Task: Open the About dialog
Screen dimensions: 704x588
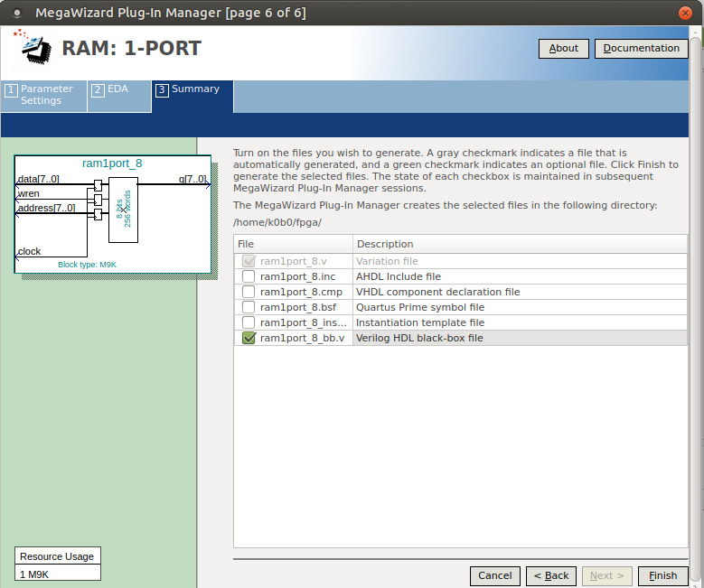Action: [563, 49]
